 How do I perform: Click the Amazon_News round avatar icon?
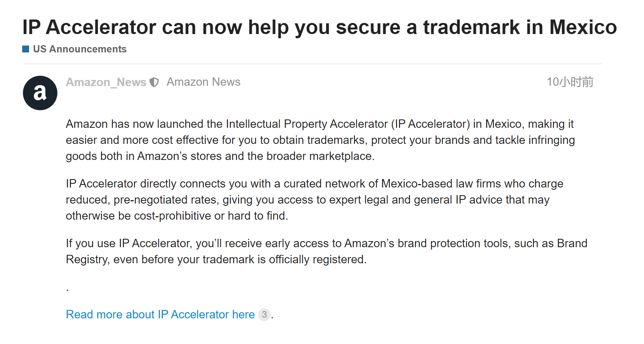click(x=40, y=93)
